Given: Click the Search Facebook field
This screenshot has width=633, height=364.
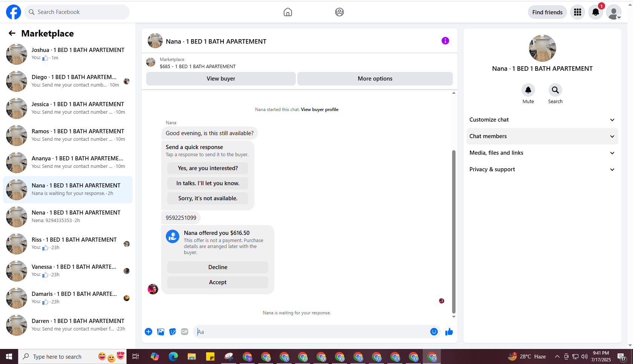Looking at the screenshot, I should pyautogui.click(x=77, y=12).
